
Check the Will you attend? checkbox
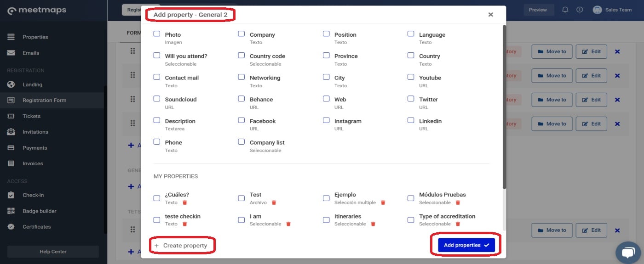pyautogui.click(x=157, y=56)
